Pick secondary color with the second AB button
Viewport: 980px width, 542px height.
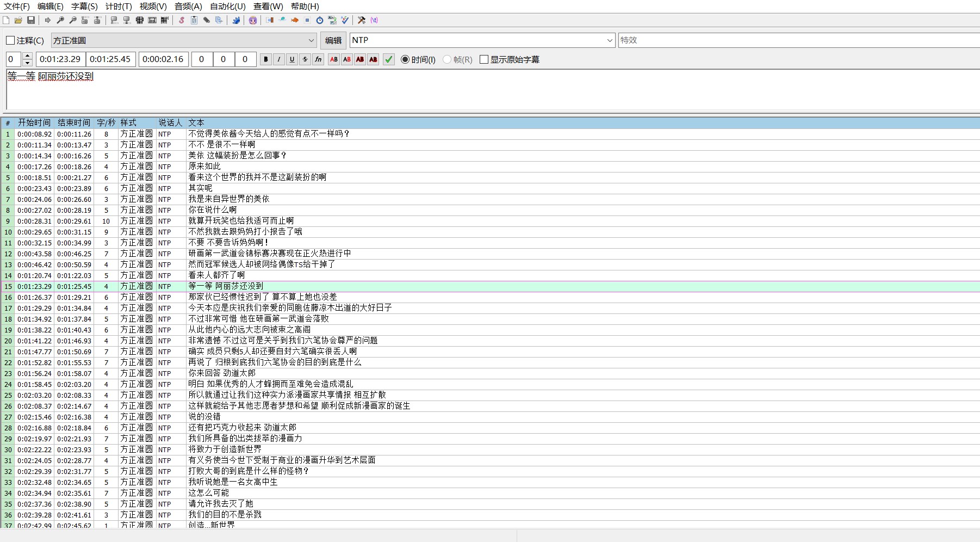click(x=347, y=59)
